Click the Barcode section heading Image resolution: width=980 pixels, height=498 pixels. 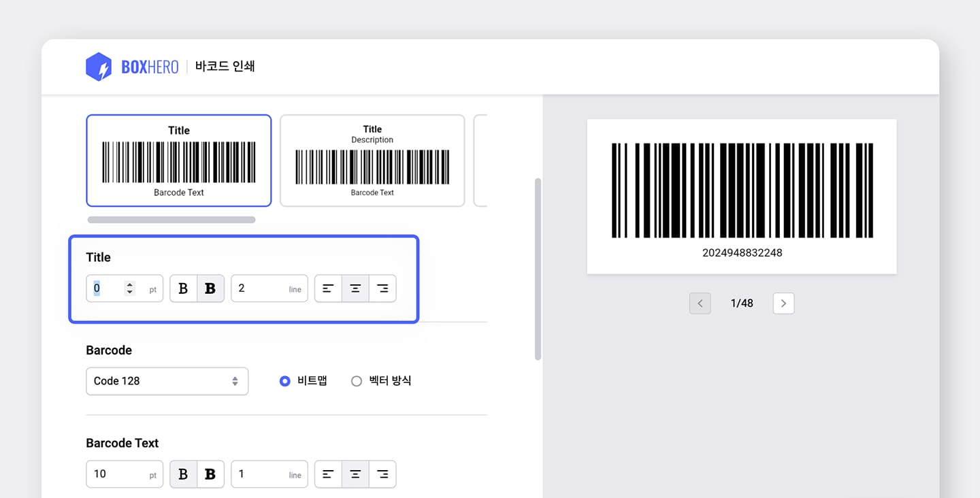[x=109, y=350]
